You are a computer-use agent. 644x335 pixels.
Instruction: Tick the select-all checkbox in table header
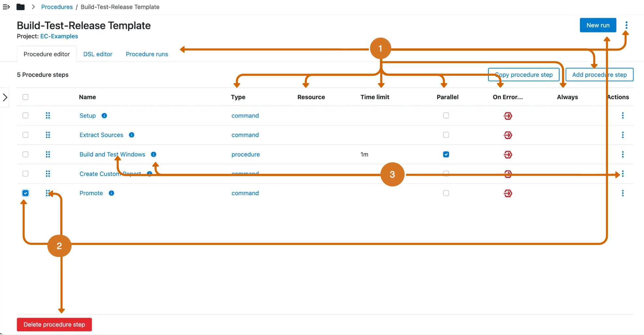(x=25, y=97)
